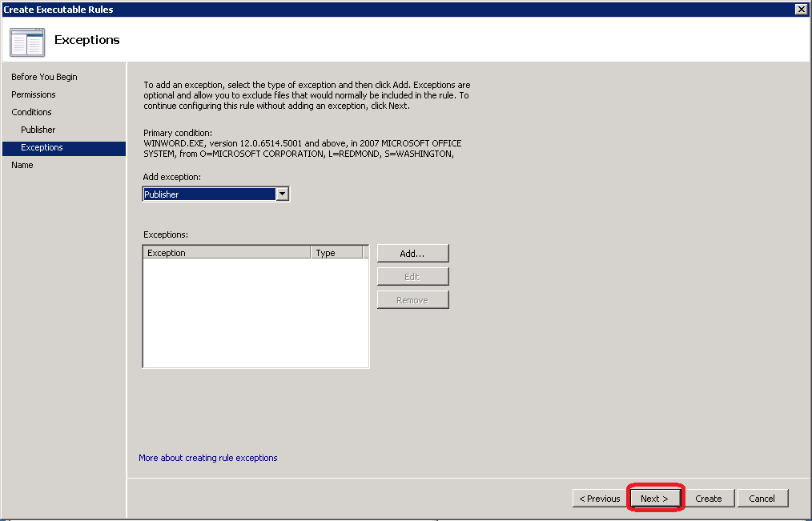Click the Type column header
The image size is (812, 521).
coord(336,253)
